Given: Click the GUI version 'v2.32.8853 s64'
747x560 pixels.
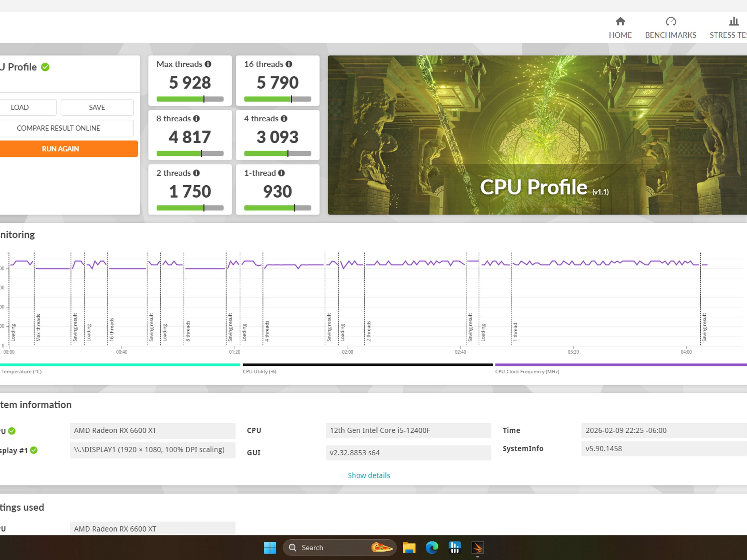Looking at the screenshot, I should click(x=408, y=453).
